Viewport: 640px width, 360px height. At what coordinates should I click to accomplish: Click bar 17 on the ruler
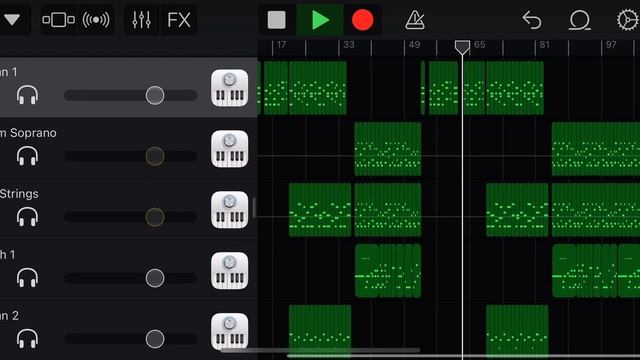[x=281, y=44]
